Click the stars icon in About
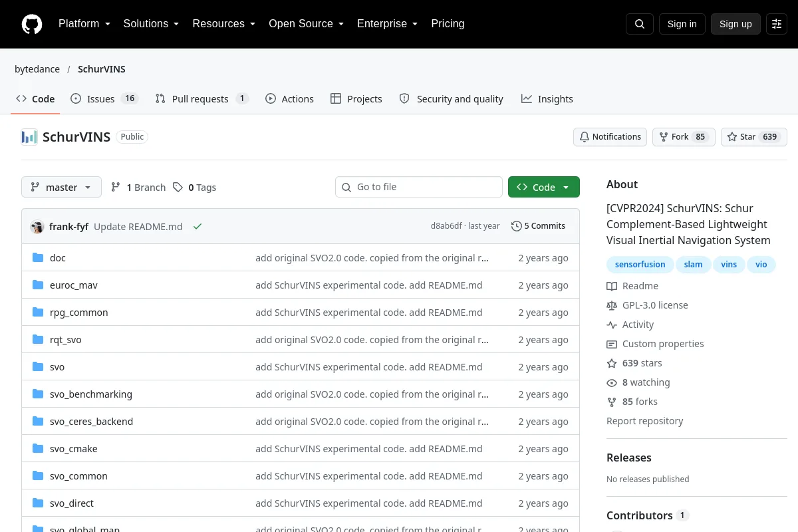 [x=612, y=363]
